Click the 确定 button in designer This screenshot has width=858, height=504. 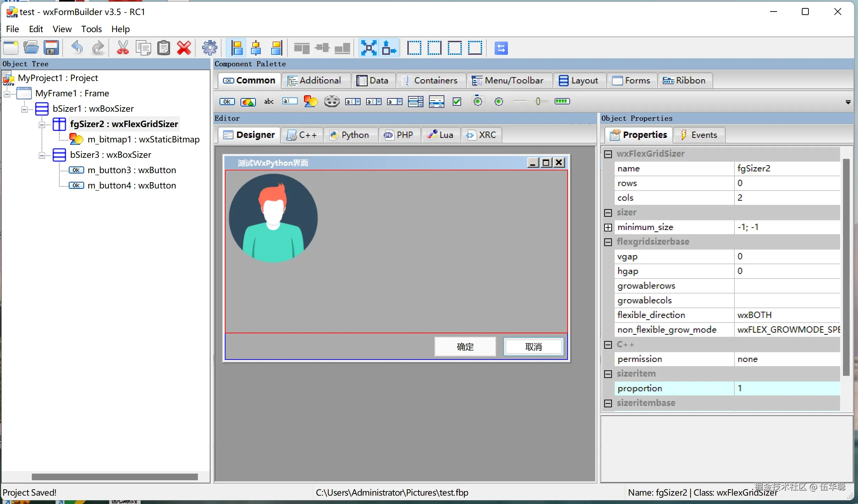point(465,347)
